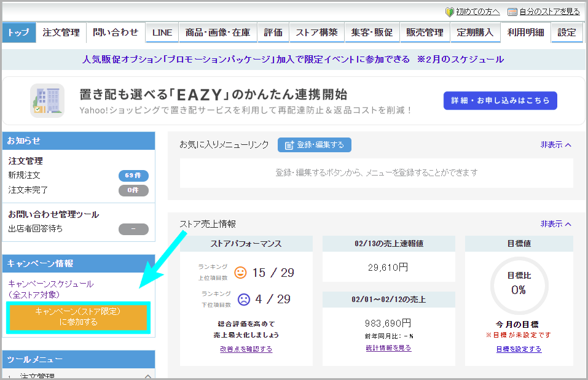Open the ストア構築 tab
This screenshot has width=588, height=380.
(316, 33)
